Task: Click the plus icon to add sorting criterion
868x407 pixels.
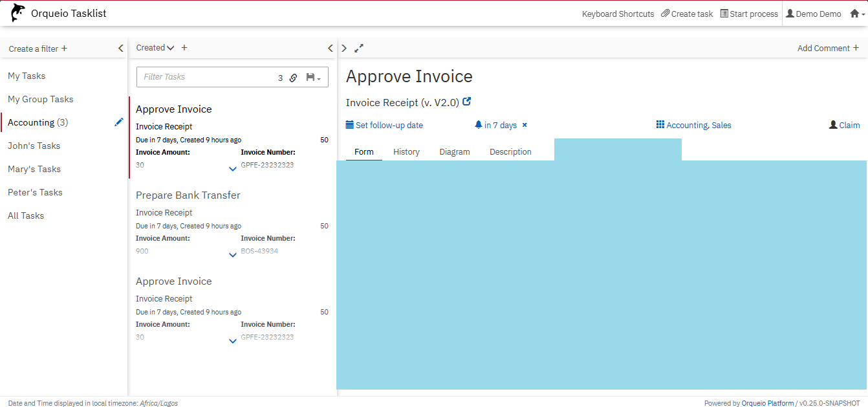Action: pos(184,48)
